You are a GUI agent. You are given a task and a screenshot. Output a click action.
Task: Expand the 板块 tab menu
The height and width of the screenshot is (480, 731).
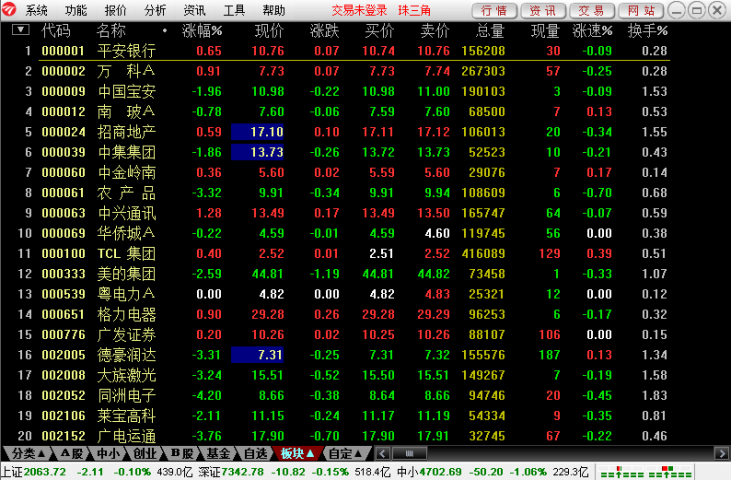click(x=298, y=454)
